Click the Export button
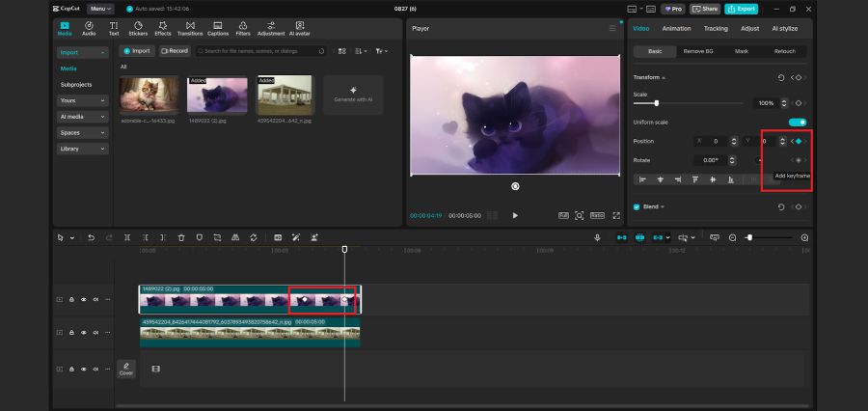The width and height of the screenshot is (868, 411). point(741,8)
